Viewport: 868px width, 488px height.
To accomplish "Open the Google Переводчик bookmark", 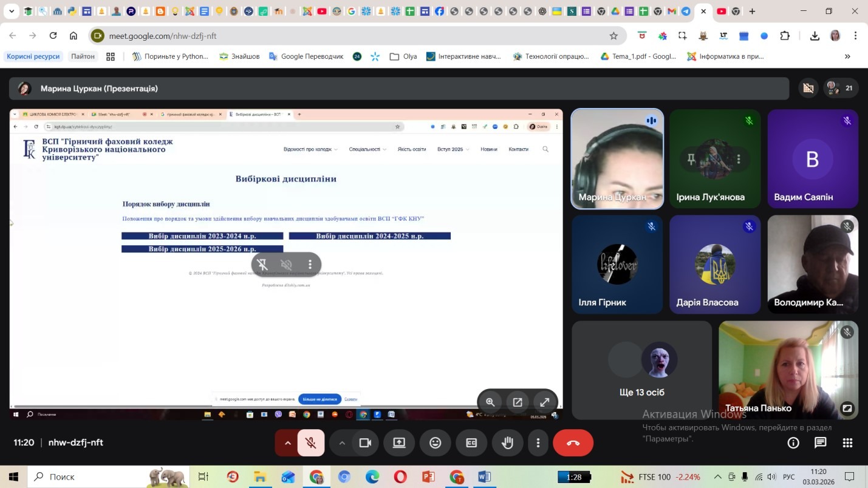I will click(306, 56).
